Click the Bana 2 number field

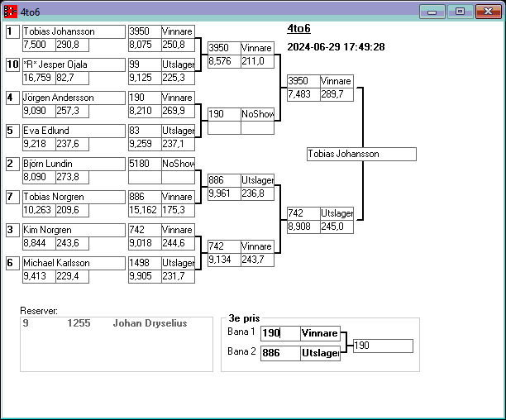pyautogui.click(x=280, y=353)
